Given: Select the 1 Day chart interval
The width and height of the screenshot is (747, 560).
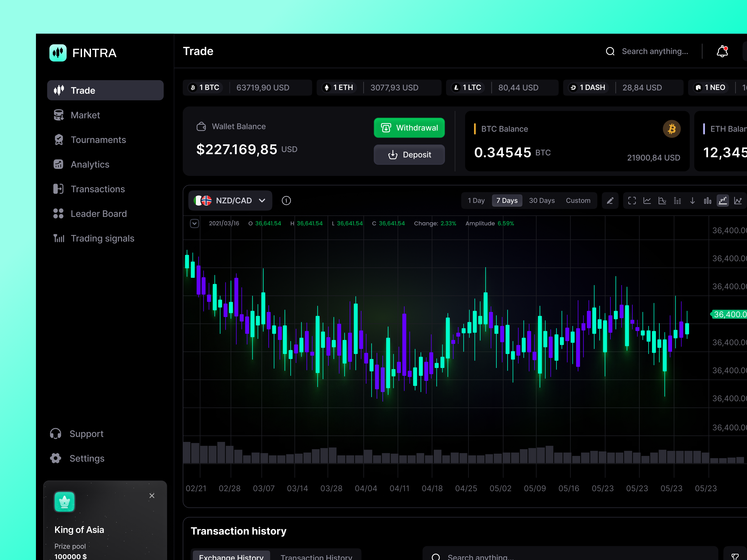Looking at the screenshot, I should (x=476, y=200).
